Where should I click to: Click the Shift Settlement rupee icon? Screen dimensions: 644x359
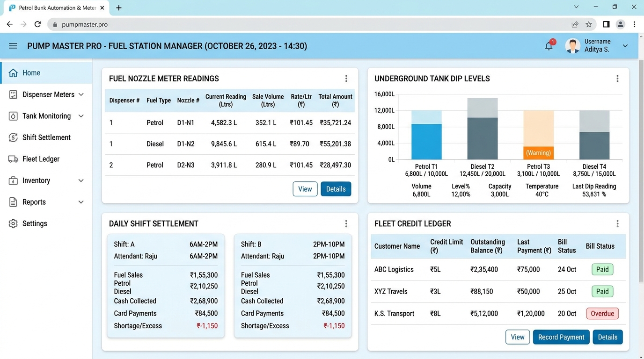coord(13,137)
